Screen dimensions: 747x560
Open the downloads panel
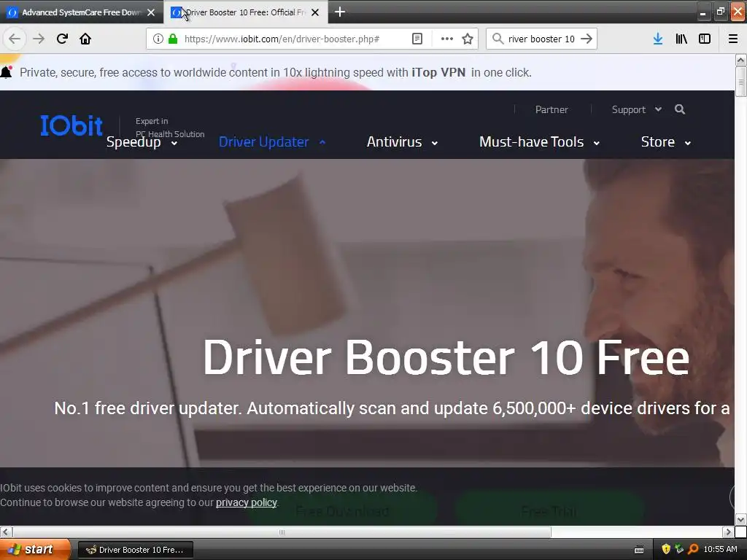click(658, 39)
